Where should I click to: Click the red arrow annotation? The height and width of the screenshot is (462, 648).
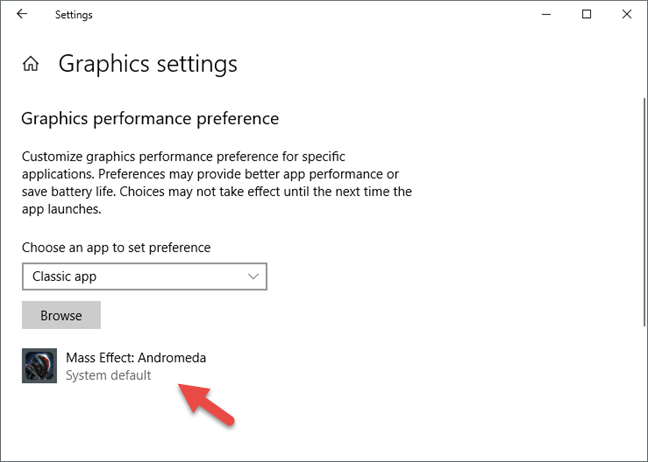tap(206, 404)
